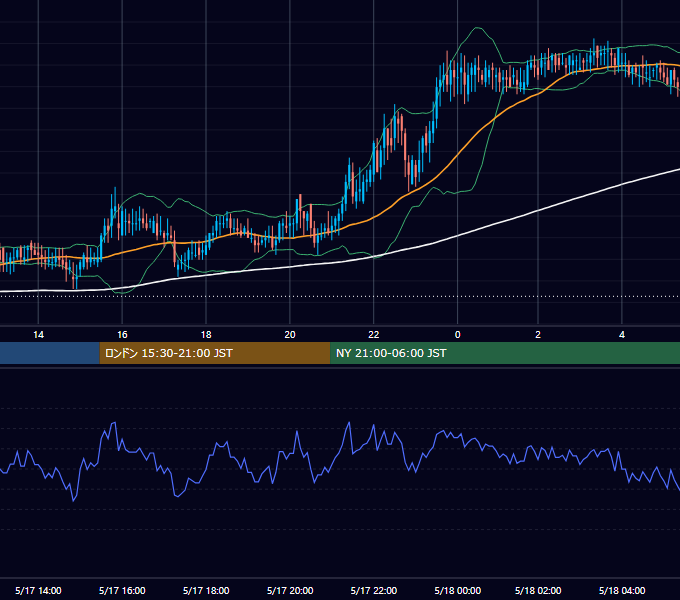Image resolution: width=680 pixels, height=600 pixels.
Task: Click the 16 hour label on price chart axis
Action: [x=122, y=335]
